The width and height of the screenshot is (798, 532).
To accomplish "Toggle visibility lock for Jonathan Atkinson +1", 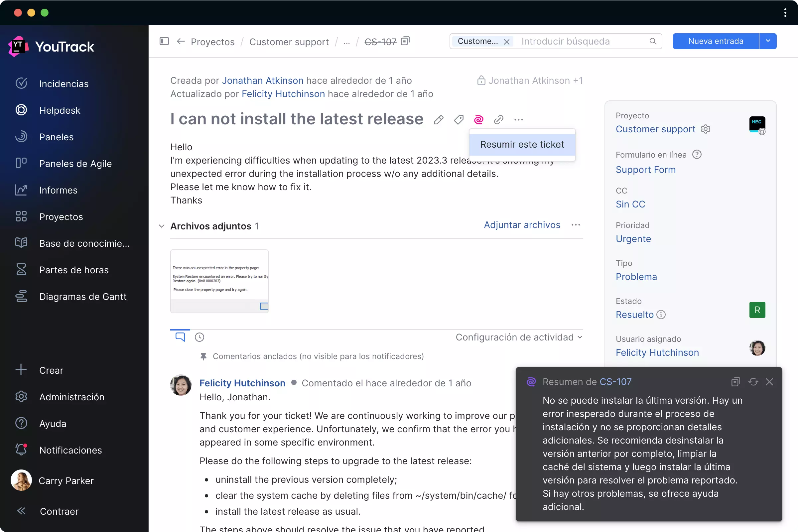I will pos(481,81).
